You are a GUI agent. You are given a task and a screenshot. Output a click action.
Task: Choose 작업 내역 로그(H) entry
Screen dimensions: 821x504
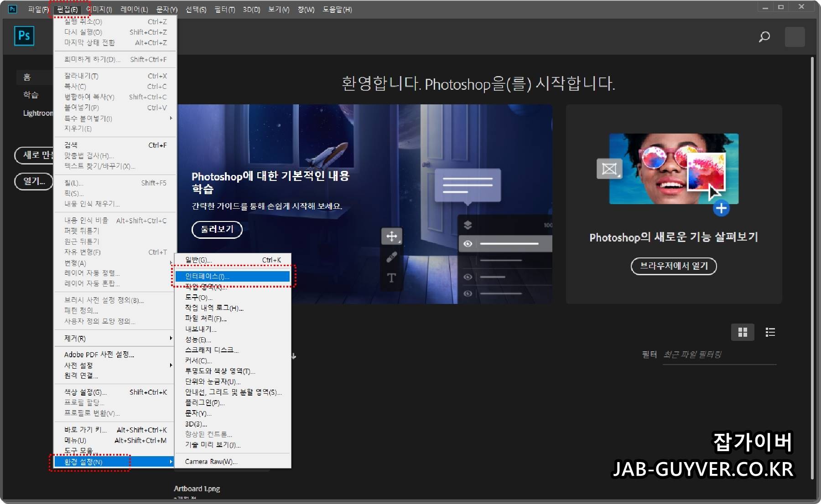pos(233,308)
